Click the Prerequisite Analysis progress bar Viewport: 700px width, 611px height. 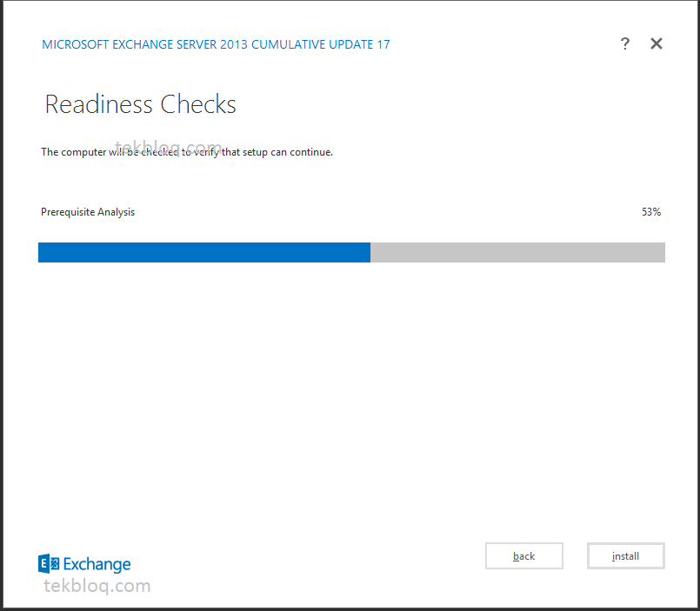[352, 252]
